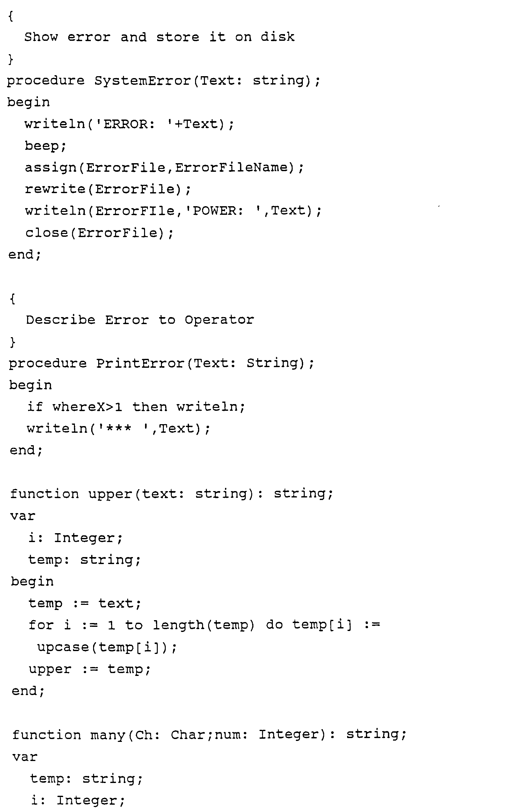Click the writeln('ERROR: '+Text) line
Screen dimensions: 510x812
(x=129, y=124)
